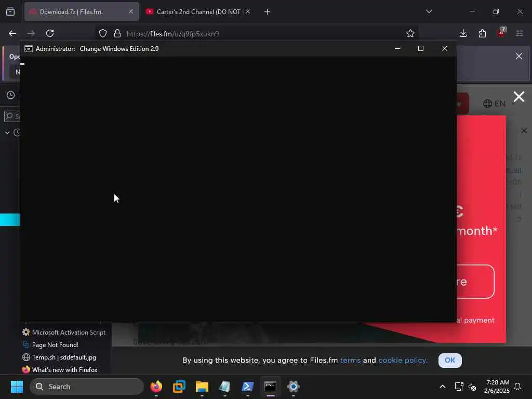Minimize Change Windows Edition console window
This screenshot has height=399, width=532.
[x=397, y=48]
